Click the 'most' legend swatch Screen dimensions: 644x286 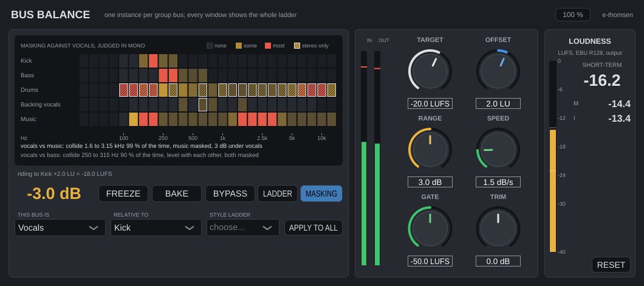(268, 46)
